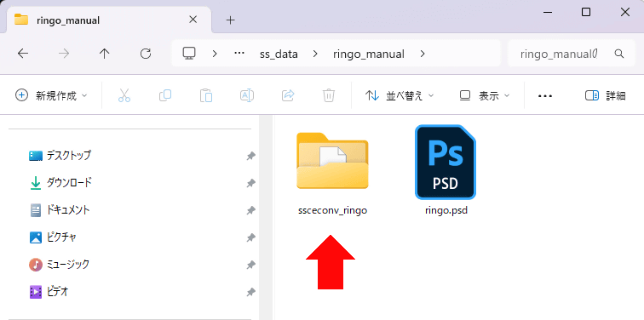The image size is (644, 320).
Task: Close the ringo_manual tab
Action: [x=193, y=20]
